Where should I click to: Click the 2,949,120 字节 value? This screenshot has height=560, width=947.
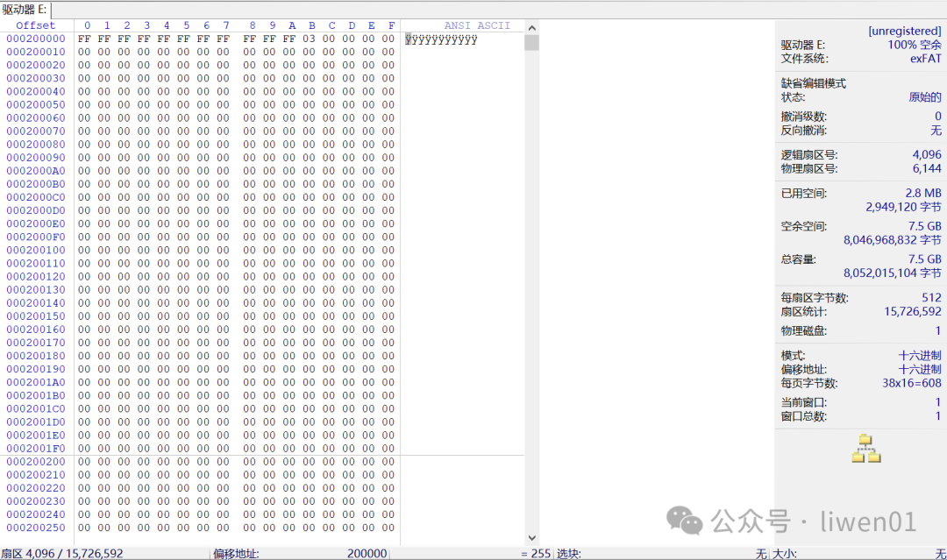[x=903, y=207]
